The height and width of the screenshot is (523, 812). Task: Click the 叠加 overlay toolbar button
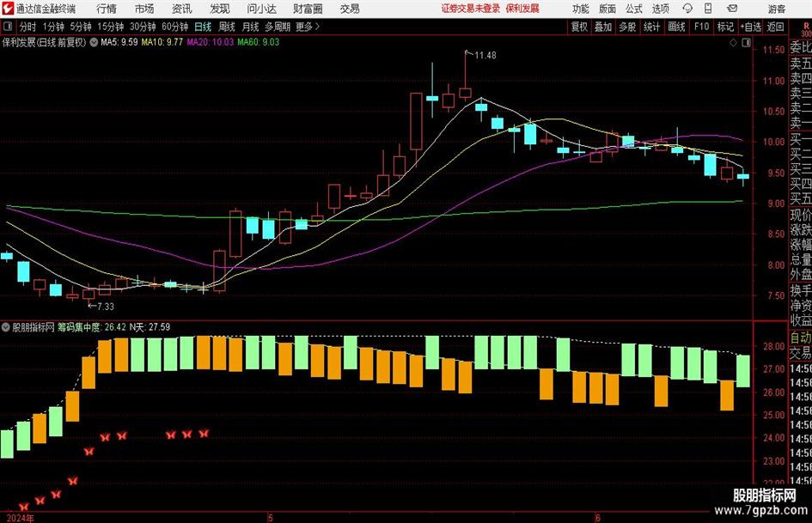click(603, 27)
